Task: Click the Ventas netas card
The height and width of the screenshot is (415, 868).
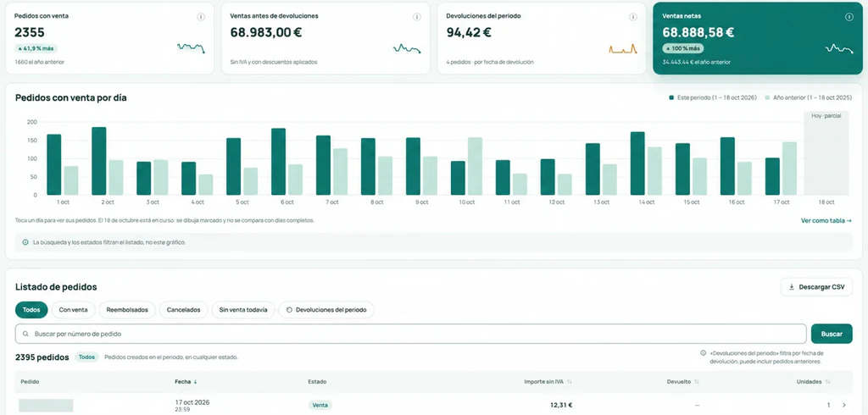Action: (x=758, y=38)
